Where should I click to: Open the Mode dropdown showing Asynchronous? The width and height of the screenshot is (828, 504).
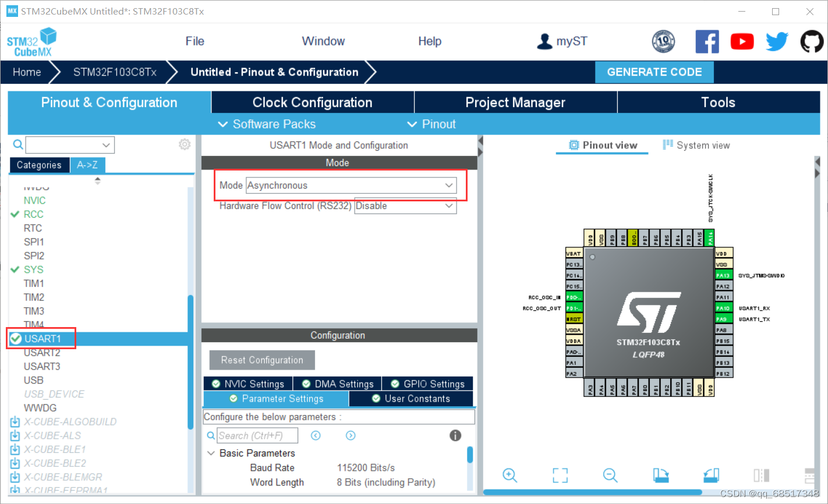coord(351,185)
